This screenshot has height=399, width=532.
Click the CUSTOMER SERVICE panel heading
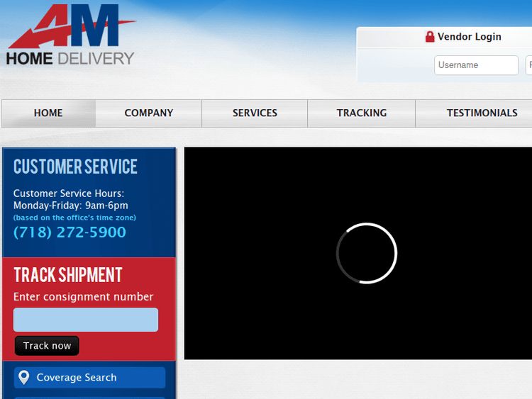point(75,167)
